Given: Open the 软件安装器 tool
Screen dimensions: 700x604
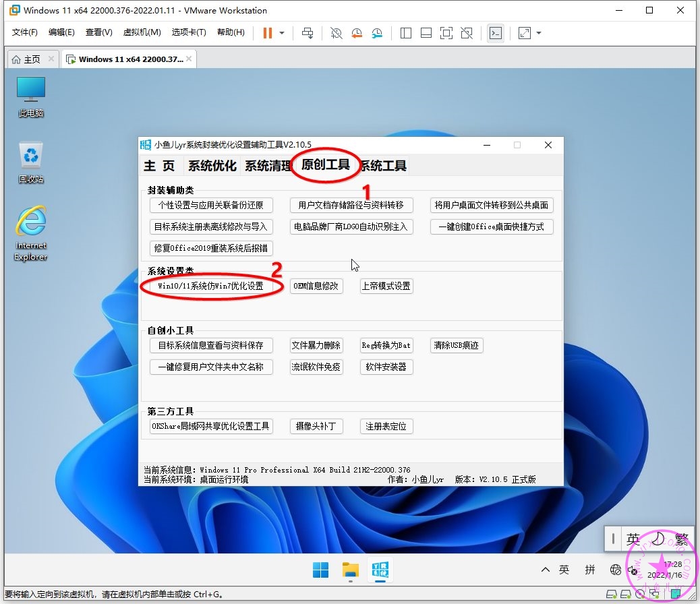Looking at the screenshot, I should click(386, 367).
